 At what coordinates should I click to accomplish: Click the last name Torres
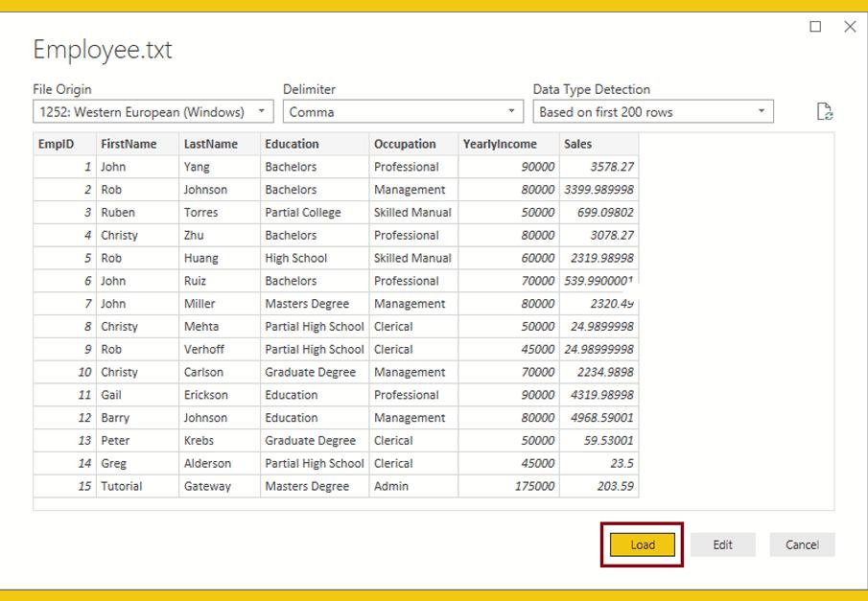220,213
